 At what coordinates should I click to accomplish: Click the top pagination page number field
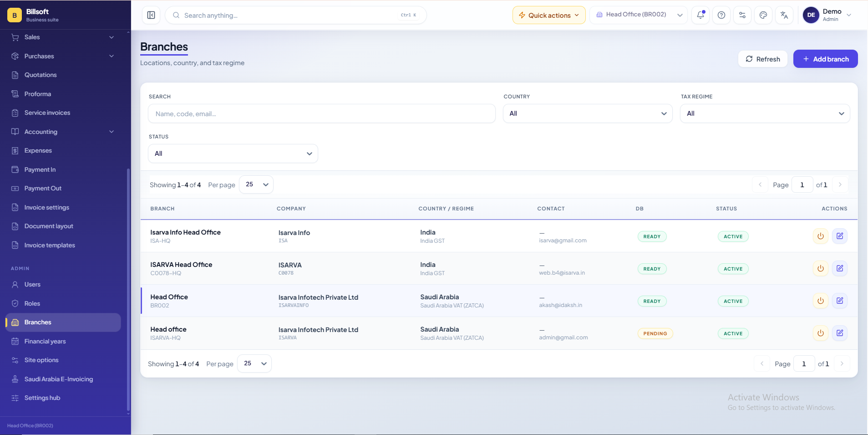point(802,184)
